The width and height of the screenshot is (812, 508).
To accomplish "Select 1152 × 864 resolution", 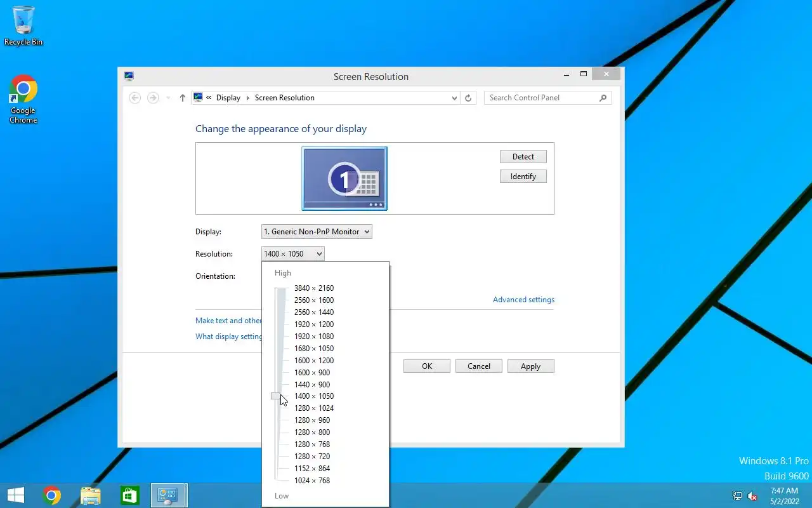I will point(312,469).
